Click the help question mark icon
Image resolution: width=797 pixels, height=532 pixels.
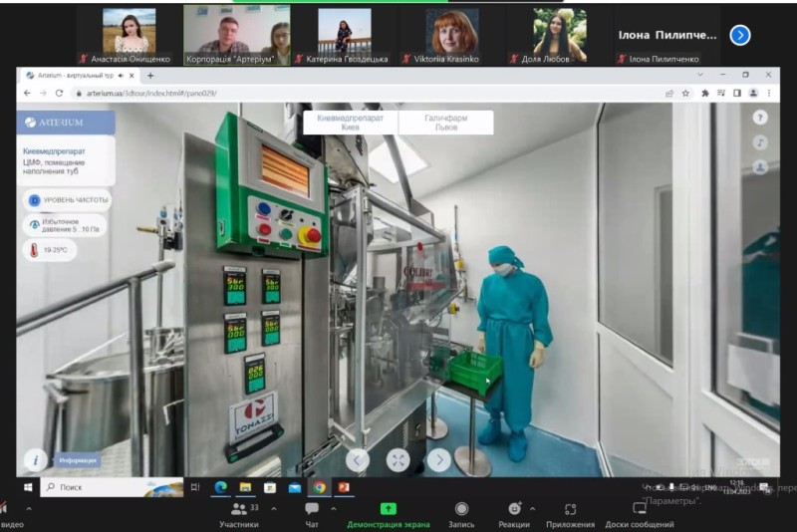761,119
